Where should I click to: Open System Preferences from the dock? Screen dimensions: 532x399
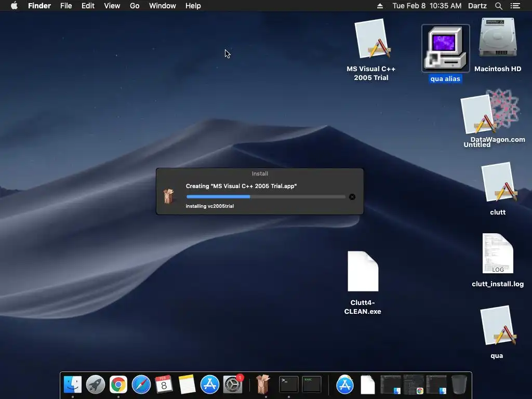[233, 385]
